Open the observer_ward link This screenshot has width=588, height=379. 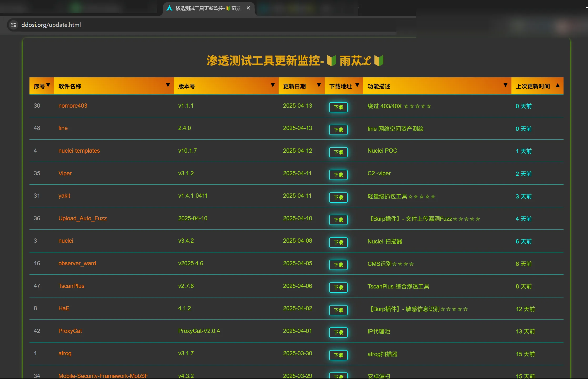click(x=77, y=263)
